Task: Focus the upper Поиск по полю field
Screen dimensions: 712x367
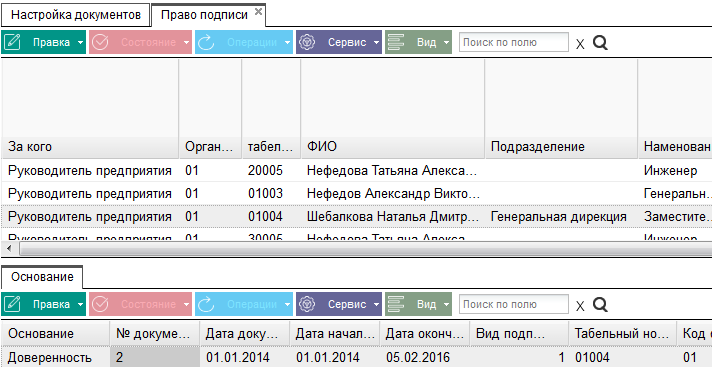Action: [x=513, y=42]
